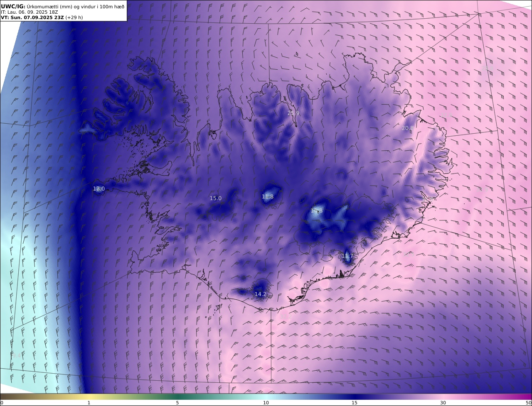Click the faint 9.4 value label

(x=17, y=356)
